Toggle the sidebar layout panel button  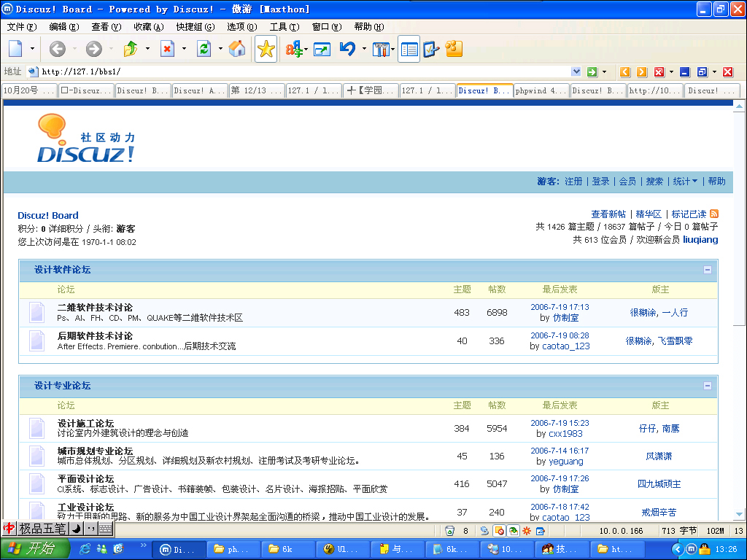click(x=409, y=49)
